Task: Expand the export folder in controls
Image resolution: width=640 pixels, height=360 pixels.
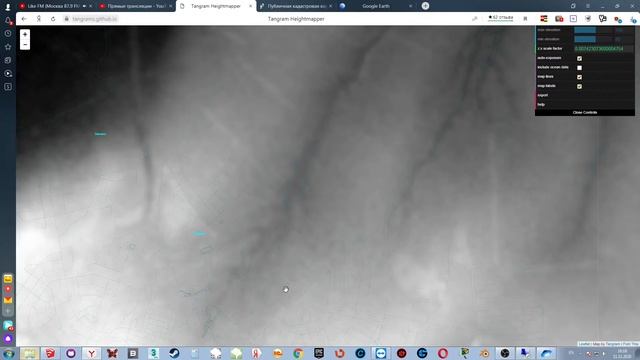Action: (585, 95)
